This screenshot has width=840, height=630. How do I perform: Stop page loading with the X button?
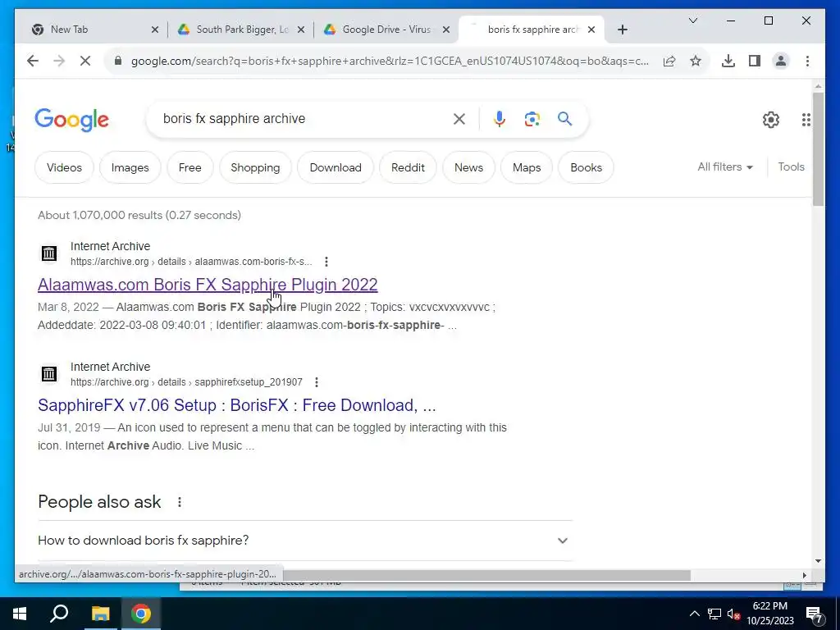pyautogui.click(x=85, y=61)
